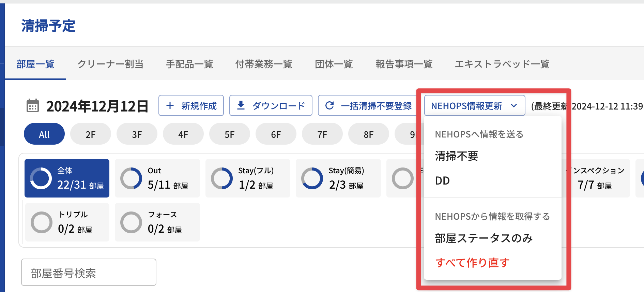Image resolution: width=644 pixels, height=292 pixels.
Task: Focus the 部屋番号検索 search field
Action: click(x=89, y=273)
